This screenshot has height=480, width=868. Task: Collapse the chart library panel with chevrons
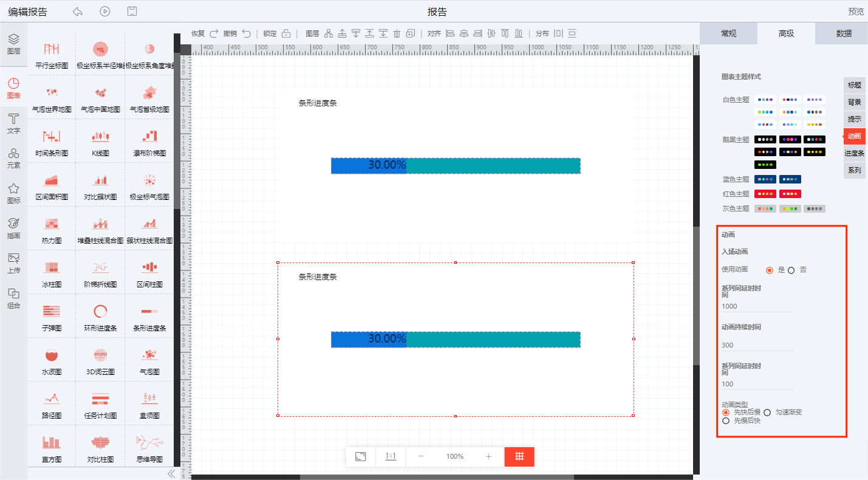[171, 473]
